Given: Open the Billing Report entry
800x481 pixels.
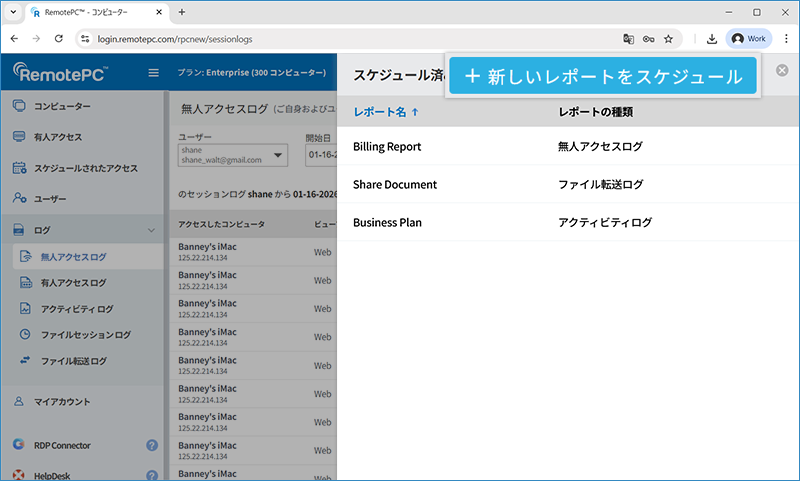Looking at the screenshot, I should coord(387,146).
